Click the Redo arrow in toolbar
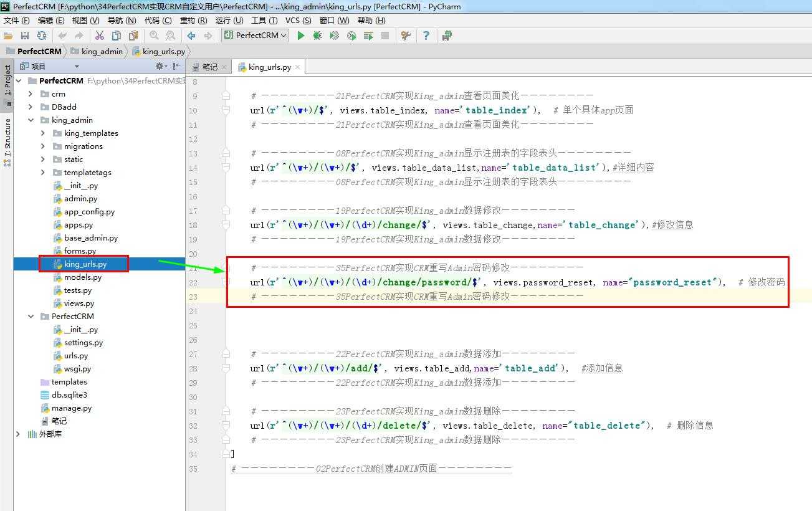This screenshot has height=511, width=812. point(79,36)
